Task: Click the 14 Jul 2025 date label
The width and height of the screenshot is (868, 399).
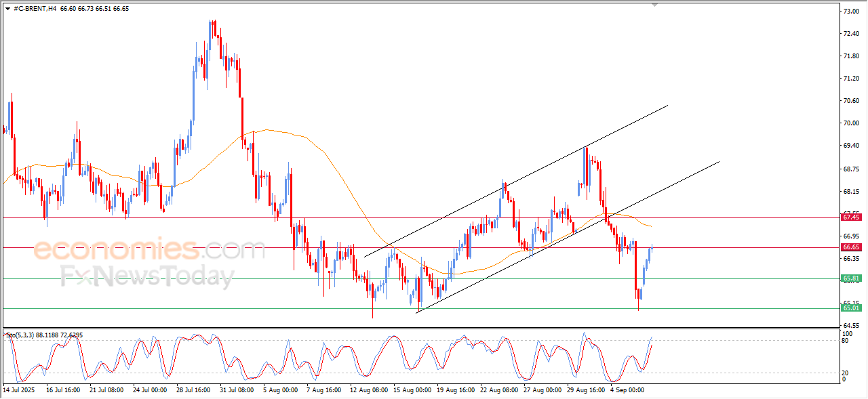Action: pos(18,390)
